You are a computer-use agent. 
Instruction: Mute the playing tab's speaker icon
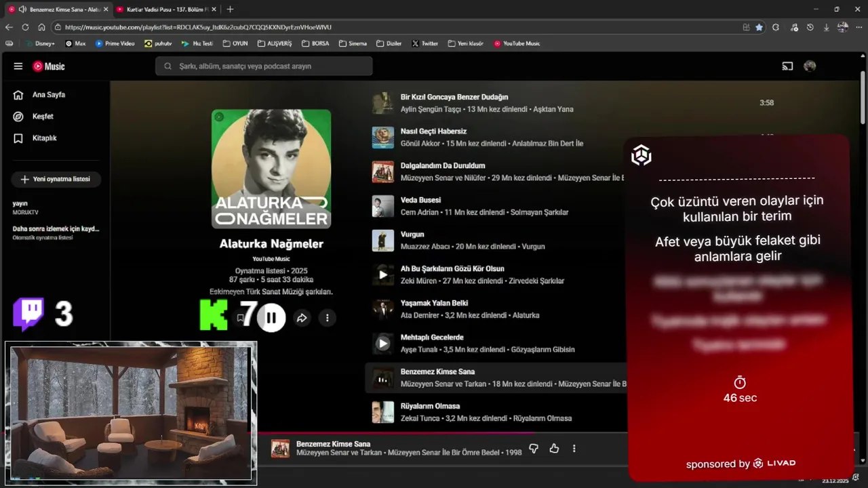click(x=22, y=9)
